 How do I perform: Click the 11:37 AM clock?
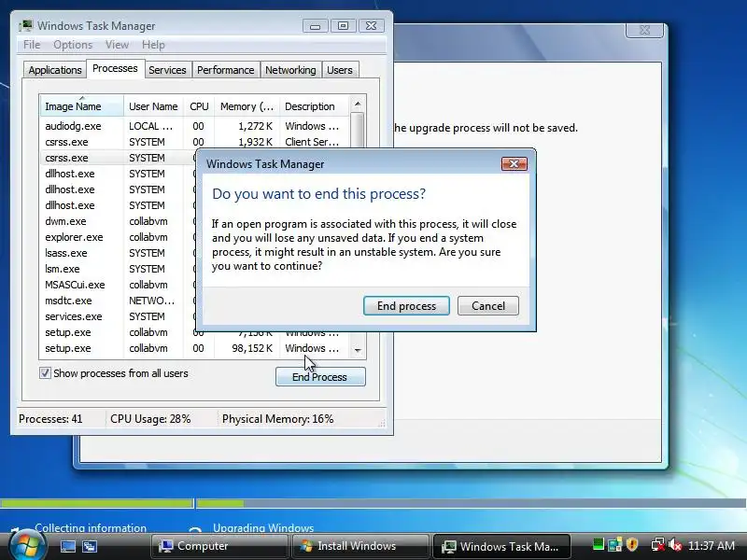712,546
